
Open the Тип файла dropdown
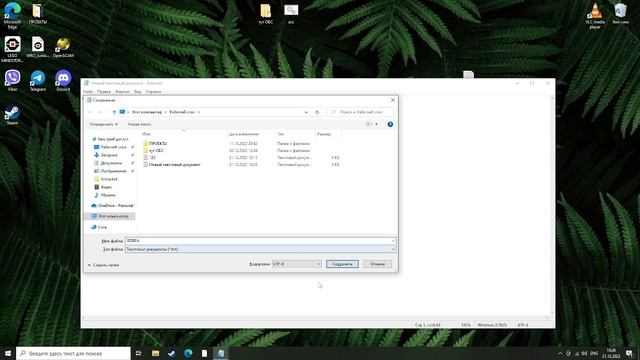tap(260, 249)
